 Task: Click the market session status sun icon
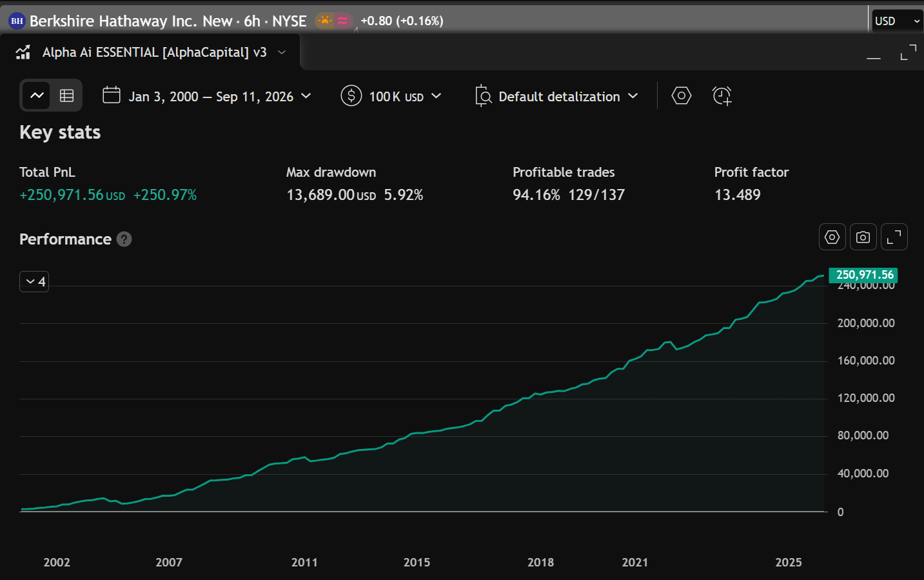point(326,21)
